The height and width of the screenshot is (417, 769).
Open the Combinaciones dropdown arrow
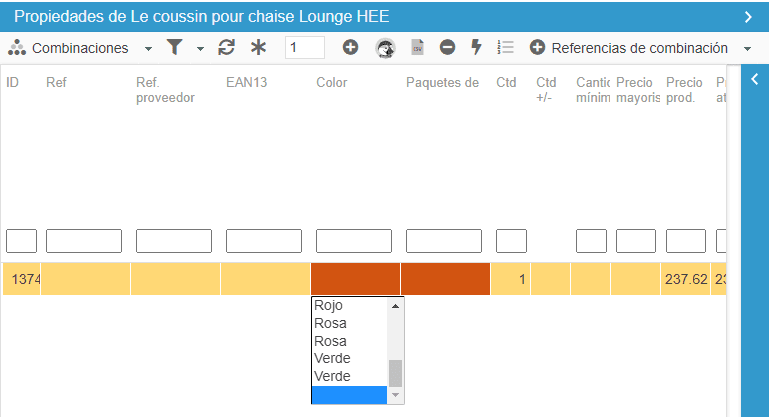[x=148, y=48]
